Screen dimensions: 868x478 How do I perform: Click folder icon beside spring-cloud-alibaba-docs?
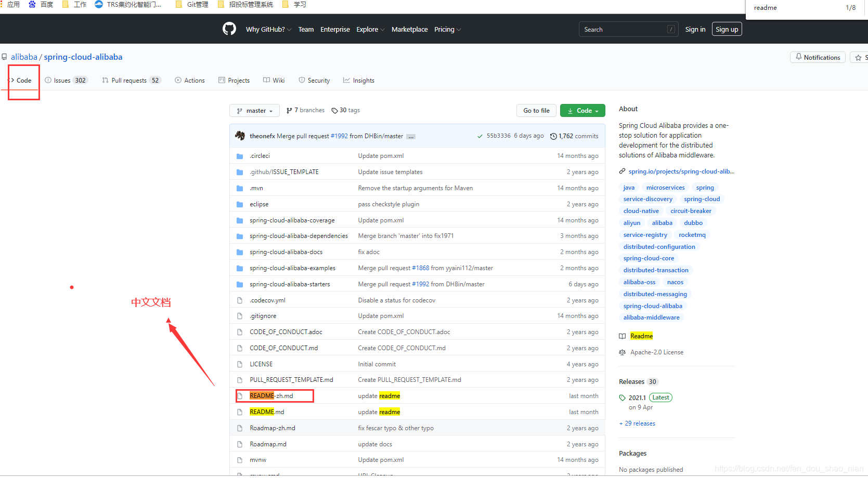[x=240, y=252]
